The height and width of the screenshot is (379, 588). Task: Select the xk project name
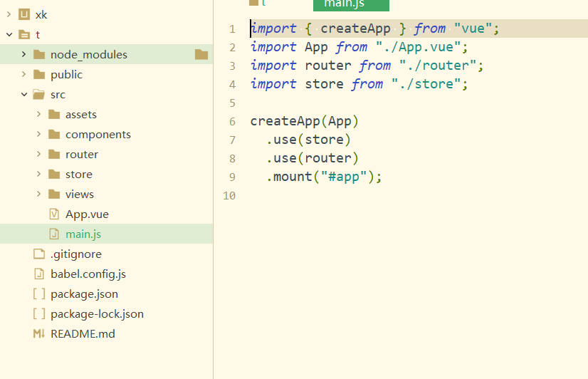[x=41, y=15]
